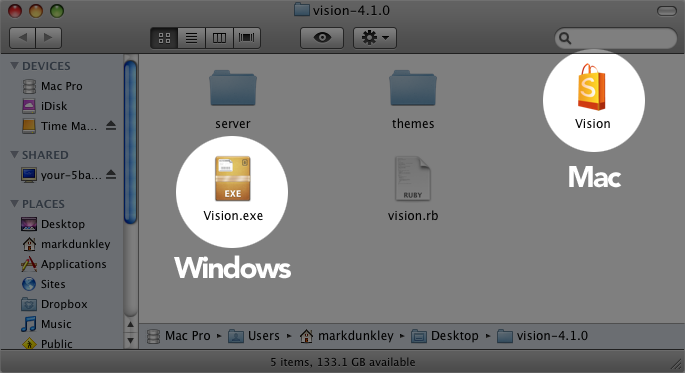Select the Vision shopping bag app icon
The image size is (685, 373).
tap(592, 87)
